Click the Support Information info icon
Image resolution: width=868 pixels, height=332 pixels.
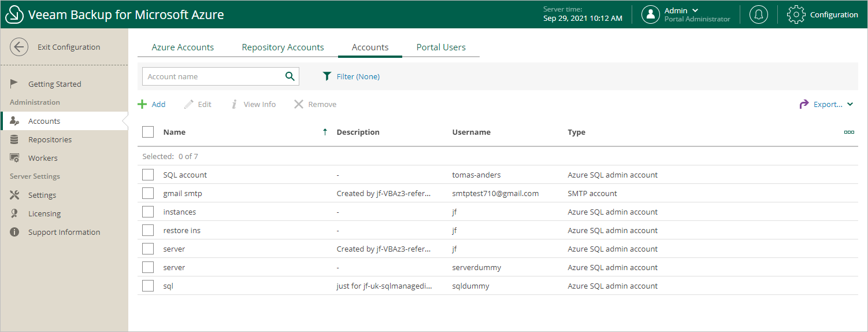15,232
